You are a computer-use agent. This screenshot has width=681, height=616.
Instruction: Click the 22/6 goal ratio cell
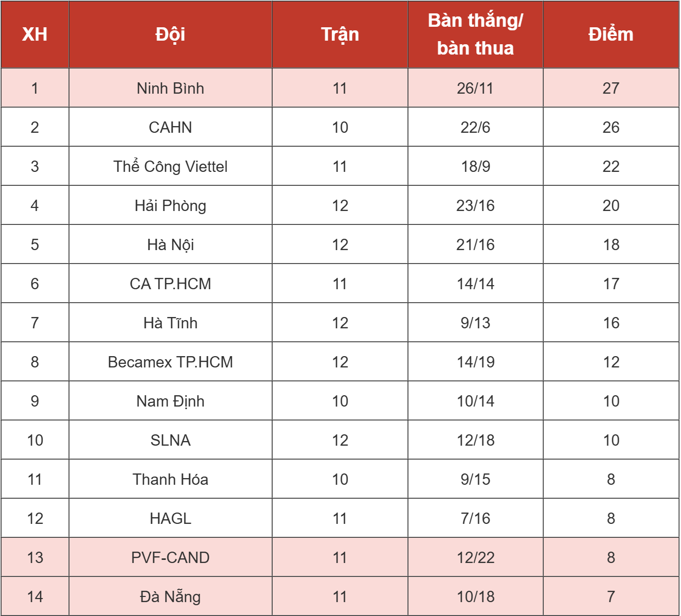pos(475,127)
